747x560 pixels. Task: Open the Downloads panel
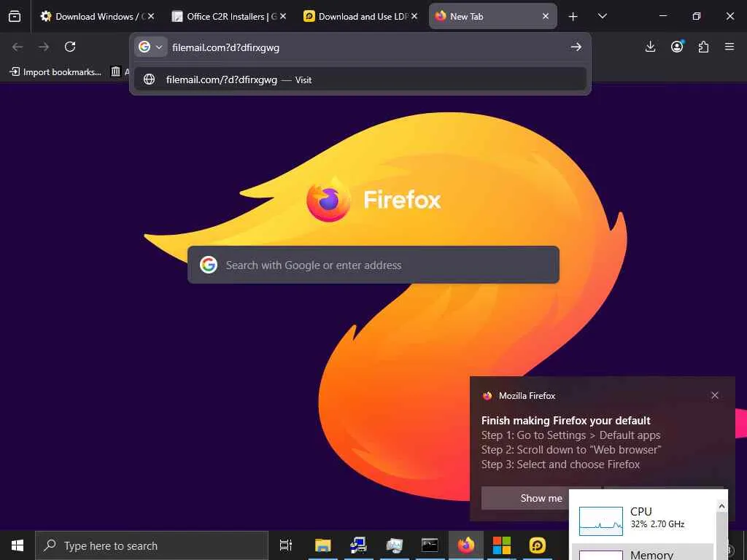pyautogui.click(x=650, y=47)
